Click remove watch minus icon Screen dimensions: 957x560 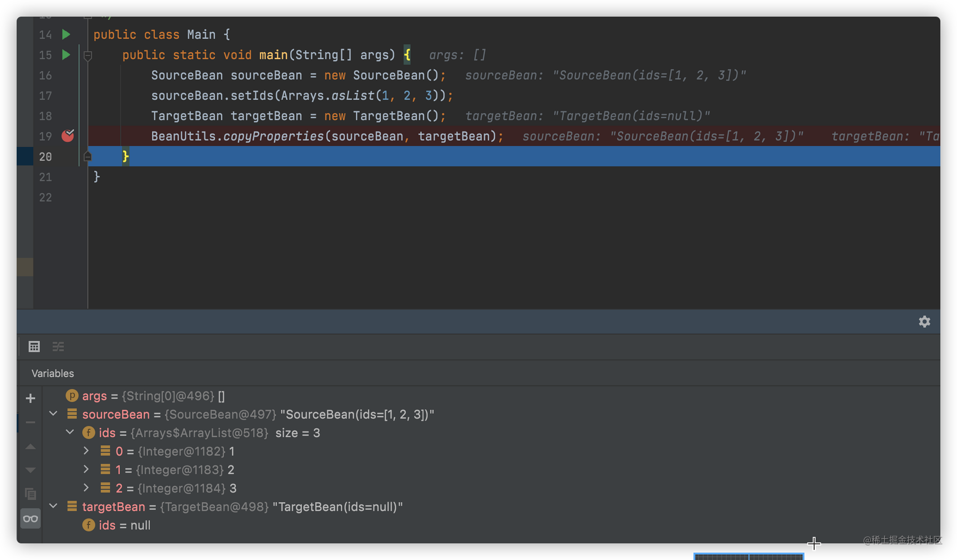30,422
